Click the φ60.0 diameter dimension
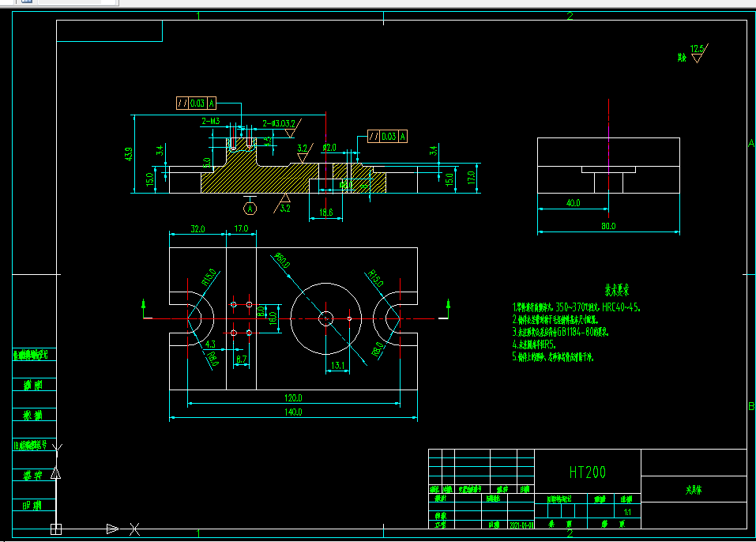 tap(281, 261)
